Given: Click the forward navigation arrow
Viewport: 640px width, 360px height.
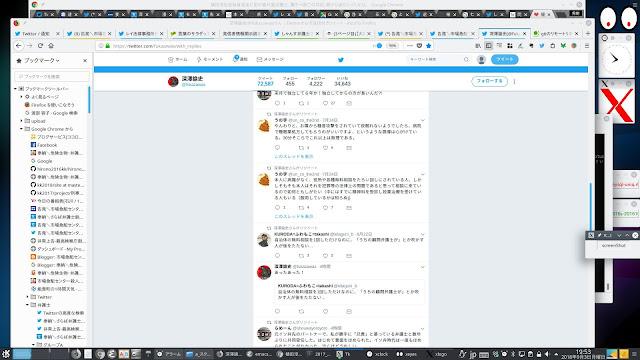Looking at the screenshot, I should 30,46.
